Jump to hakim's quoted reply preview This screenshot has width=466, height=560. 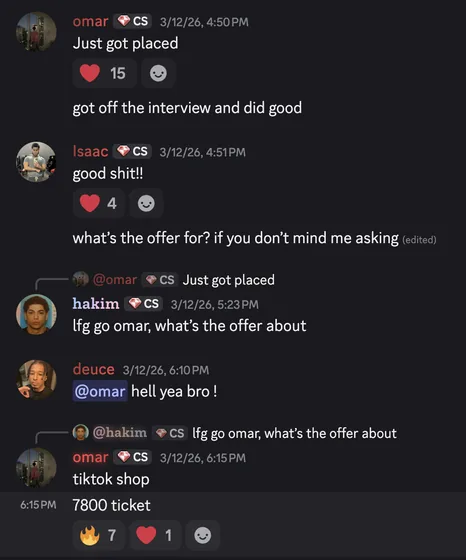coord(294,433)
